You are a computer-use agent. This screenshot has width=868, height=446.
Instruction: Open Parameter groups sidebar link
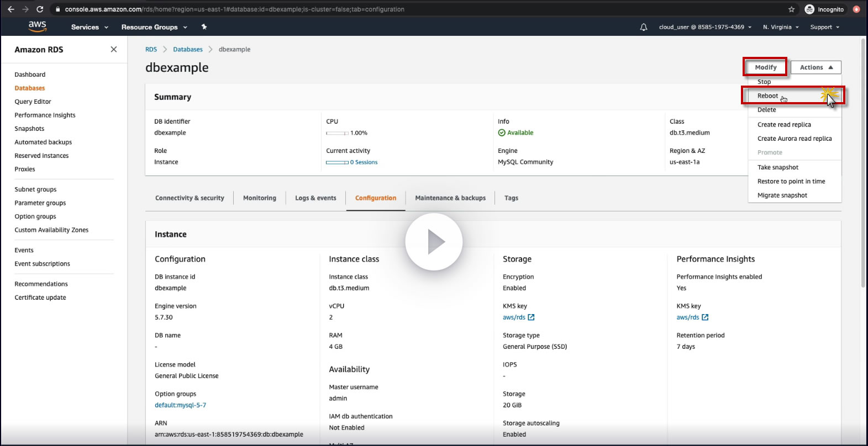(40, 203)
